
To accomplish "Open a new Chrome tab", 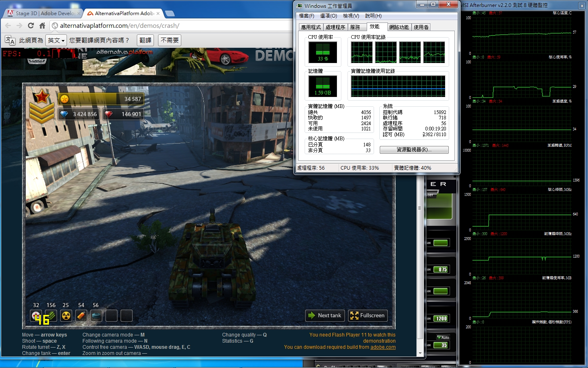I will [169, 13].
